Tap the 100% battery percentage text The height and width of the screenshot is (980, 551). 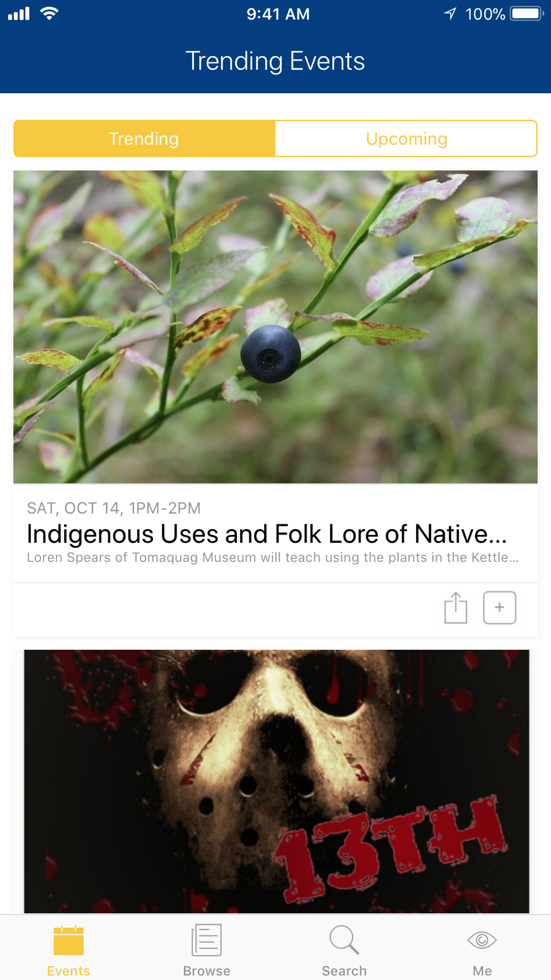pyautogui.click(x=485, y=14)
